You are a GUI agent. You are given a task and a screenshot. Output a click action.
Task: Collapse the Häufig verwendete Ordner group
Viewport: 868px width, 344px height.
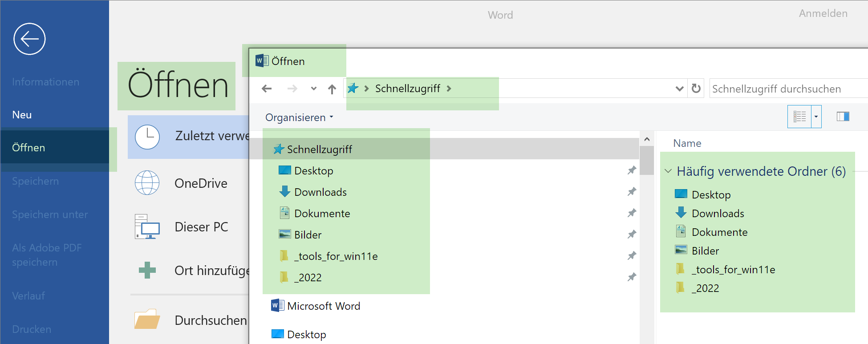click(668, 171)
